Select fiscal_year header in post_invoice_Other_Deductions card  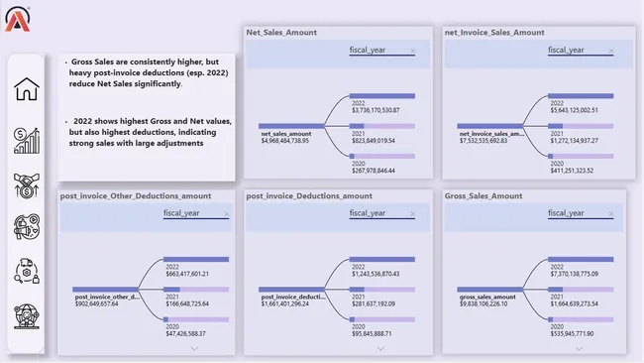[181, 213]
